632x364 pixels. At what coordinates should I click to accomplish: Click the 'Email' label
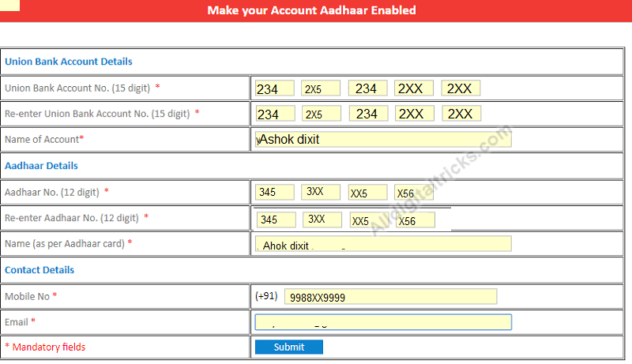17,322
